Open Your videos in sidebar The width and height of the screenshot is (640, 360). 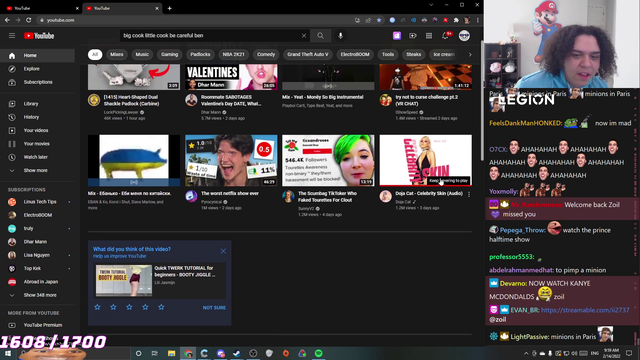[37, 131]
